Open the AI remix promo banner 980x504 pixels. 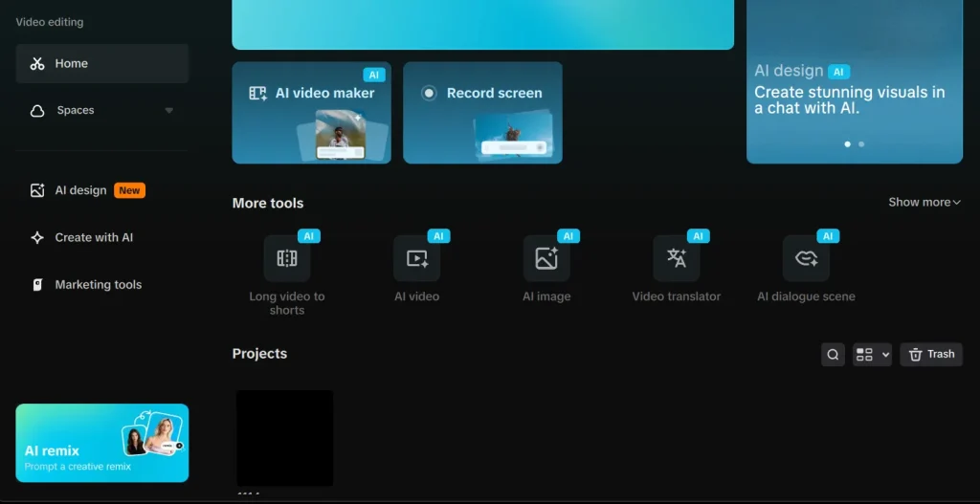[101, 443]
